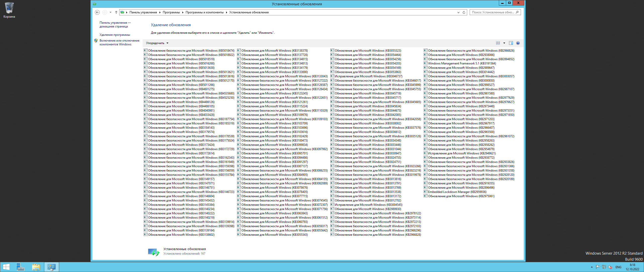Click the shield icon for Windows components
The height and width of the screenshot is (272, 644).
tap(96, 41)
